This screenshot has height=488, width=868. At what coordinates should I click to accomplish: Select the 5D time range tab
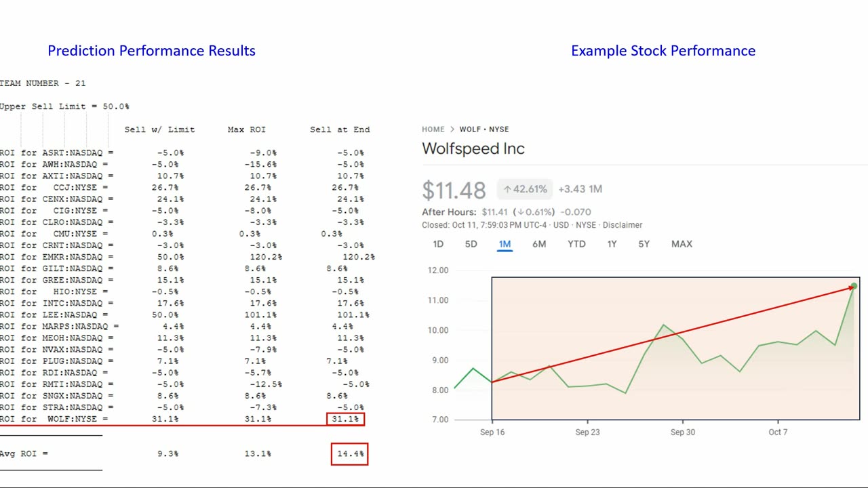click(471, 244)
